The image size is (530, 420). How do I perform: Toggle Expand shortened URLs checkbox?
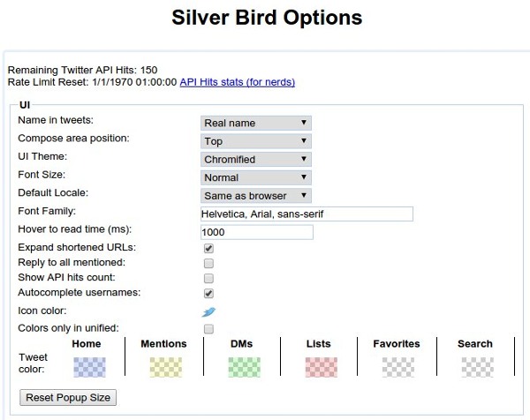click(x=208, y=249)
